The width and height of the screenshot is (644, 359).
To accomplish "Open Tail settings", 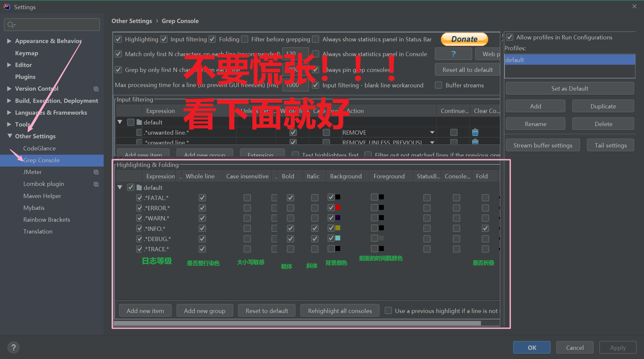I will [611, 146].
